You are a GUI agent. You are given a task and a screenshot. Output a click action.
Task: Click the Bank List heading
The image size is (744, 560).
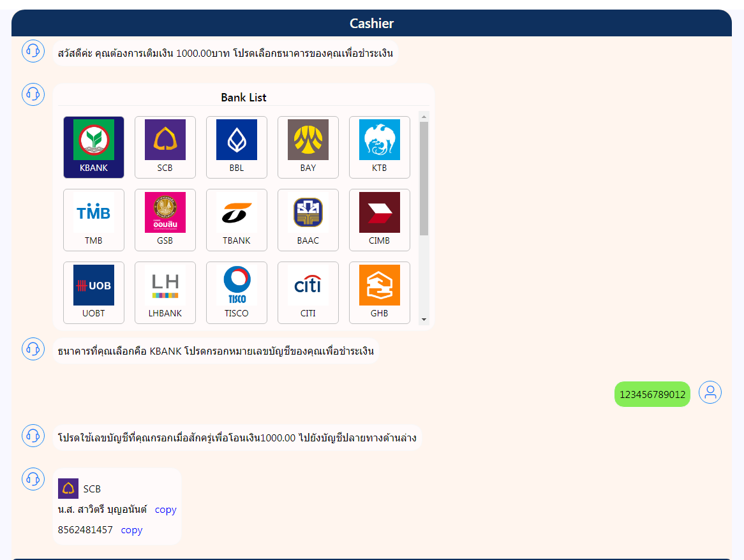[243, 97]
